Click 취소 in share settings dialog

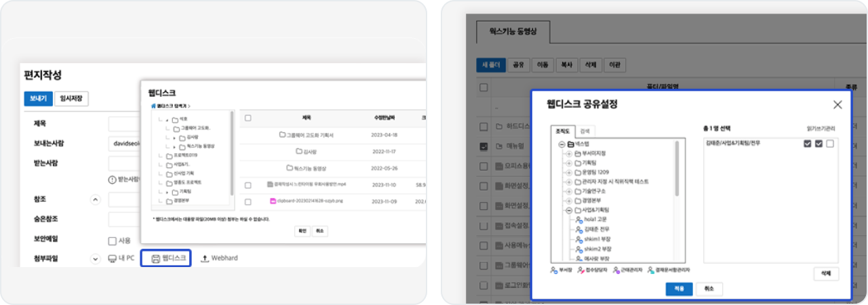[709, 289]
